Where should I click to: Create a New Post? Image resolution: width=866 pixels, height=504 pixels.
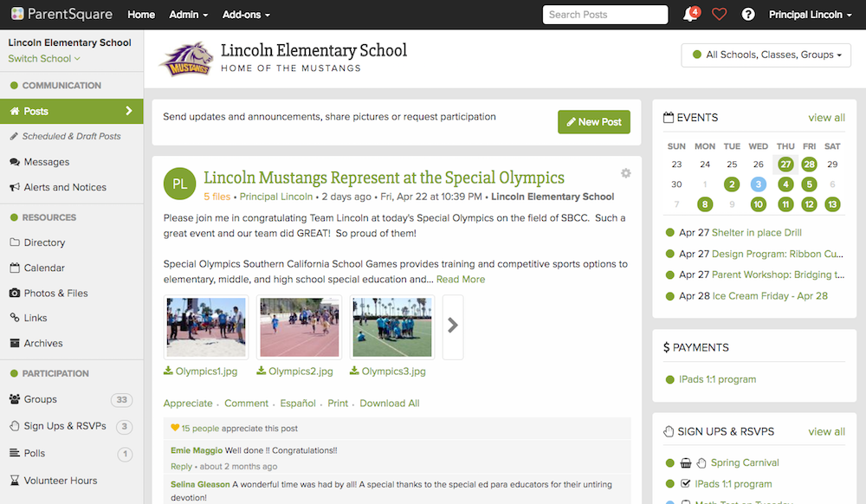tap(594, 122)
